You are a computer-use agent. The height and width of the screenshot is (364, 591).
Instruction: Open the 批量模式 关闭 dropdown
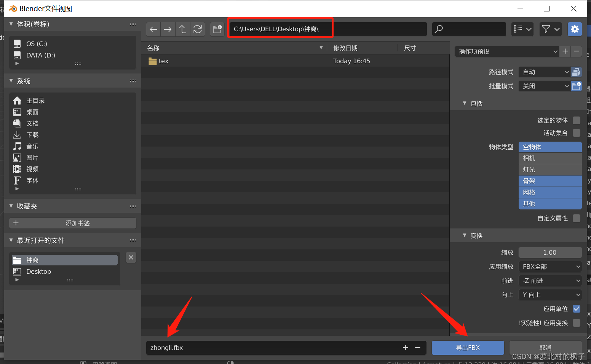coord(545,86)
